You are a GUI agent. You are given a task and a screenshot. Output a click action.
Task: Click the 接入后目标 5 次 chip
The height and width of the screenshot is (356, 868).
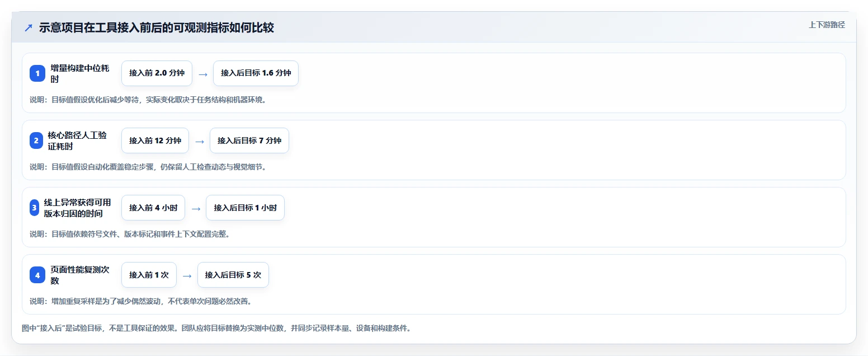tap(233, 275)
